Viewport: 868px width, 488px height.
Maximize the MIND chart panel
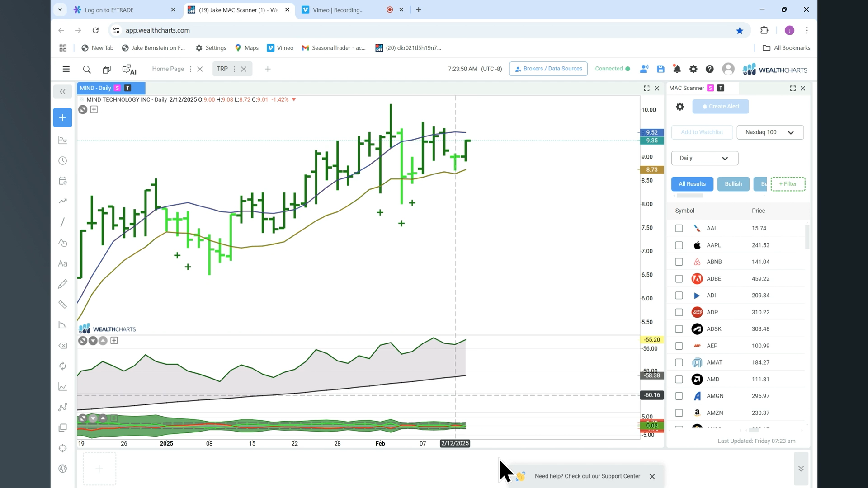click(646, 89)
